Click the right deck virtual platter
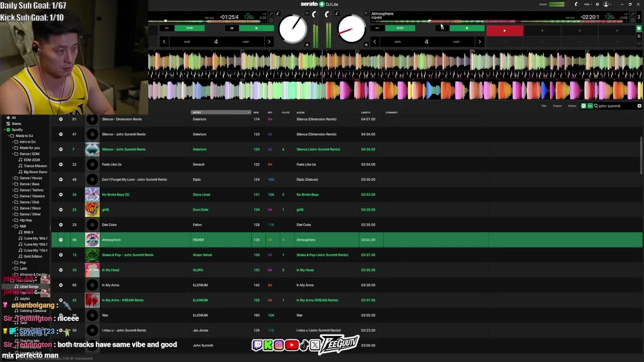Image resolution: width=644 pixels, height=362 pixels. pyautogui.click(x=351, y=29)
